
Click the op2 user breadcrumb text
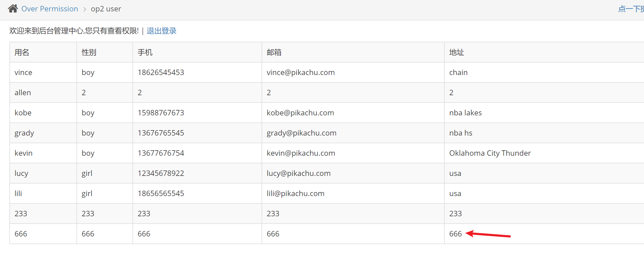(x=106, y=9)
